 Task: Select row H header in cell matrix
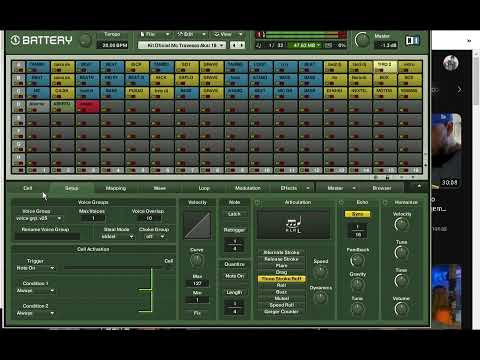point(19,159)
